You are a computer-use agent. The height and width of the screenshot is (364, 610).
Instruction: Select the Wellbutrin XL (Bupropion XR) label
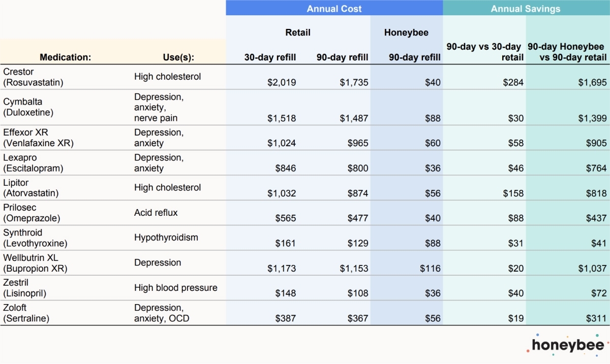[x=36, y=262]
